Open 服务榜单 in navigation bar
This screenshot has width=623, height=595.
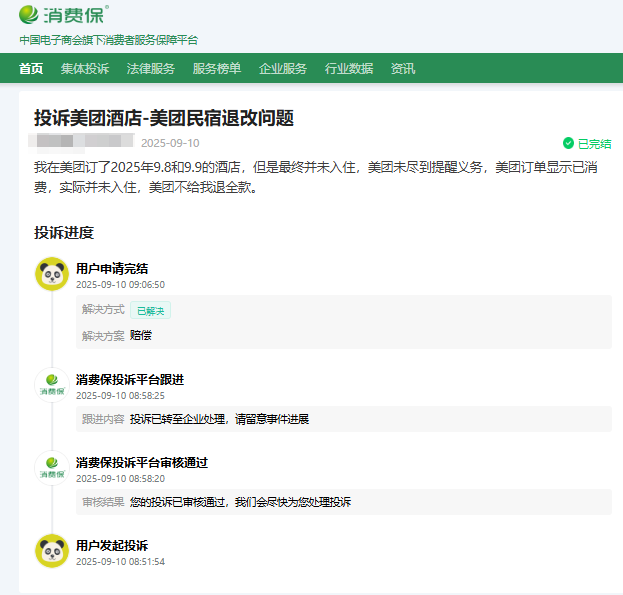tap(217, 69)
